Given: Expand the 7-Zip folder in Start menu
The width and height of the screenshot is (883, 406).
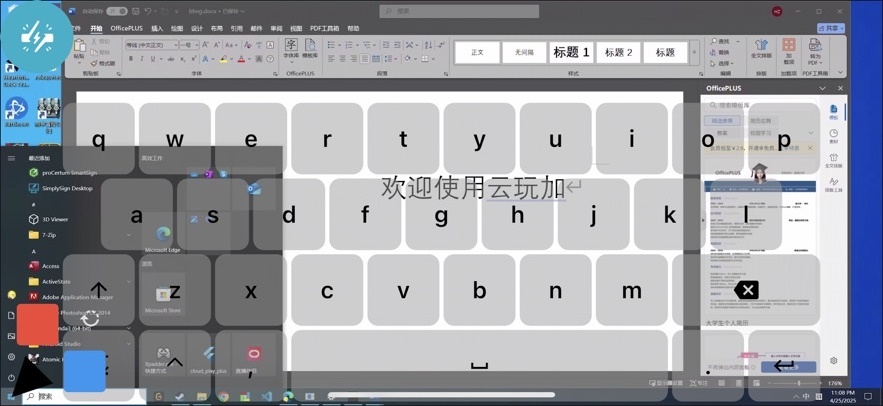Looking at the screenshot, I should click(x=49, y=235).
